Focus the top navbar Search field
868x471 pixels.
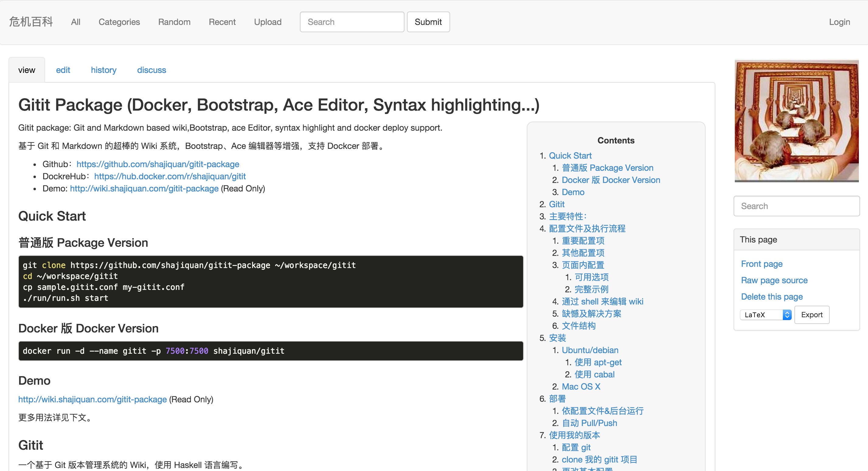tap(352, 22)
